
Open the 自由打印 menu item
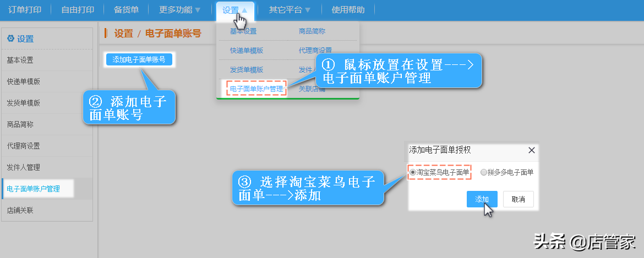(77, 10)
